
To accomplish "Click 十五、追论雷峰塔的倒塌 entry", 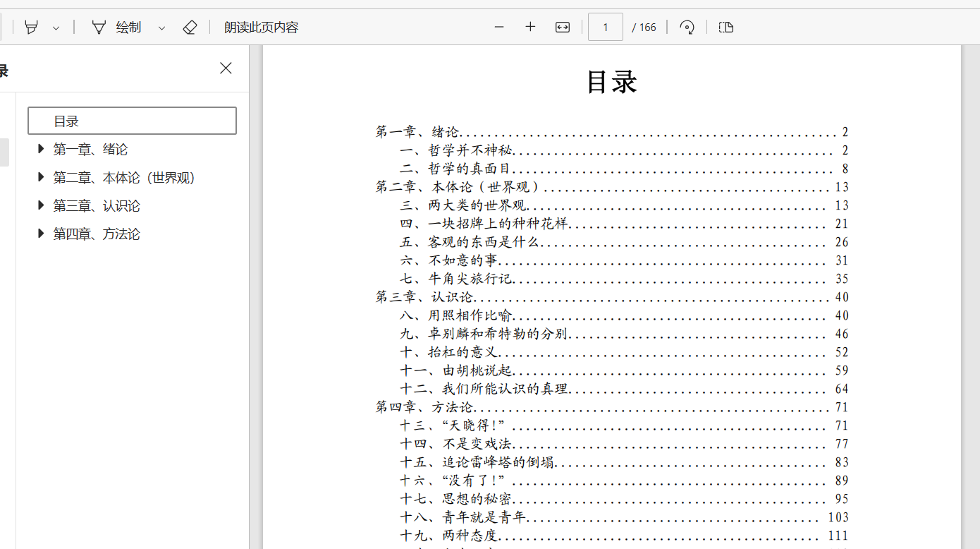I will 624,462.
